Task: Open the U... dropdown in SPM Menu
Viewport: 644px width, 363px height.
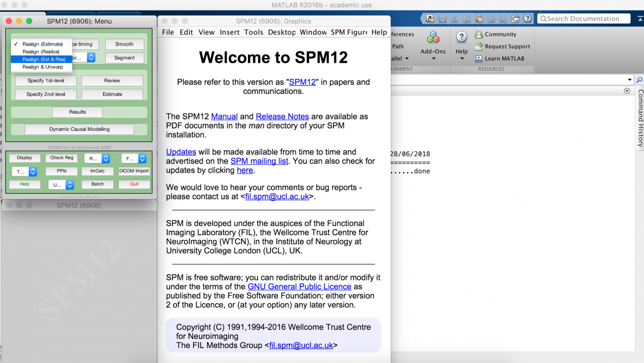Action: point(61,184)
